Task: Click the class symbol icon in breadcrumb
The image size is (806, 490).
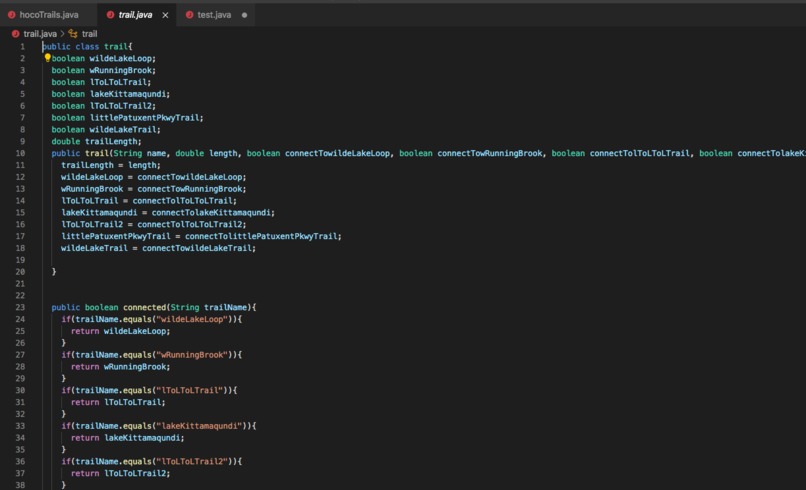Action: tap(73, 34)
